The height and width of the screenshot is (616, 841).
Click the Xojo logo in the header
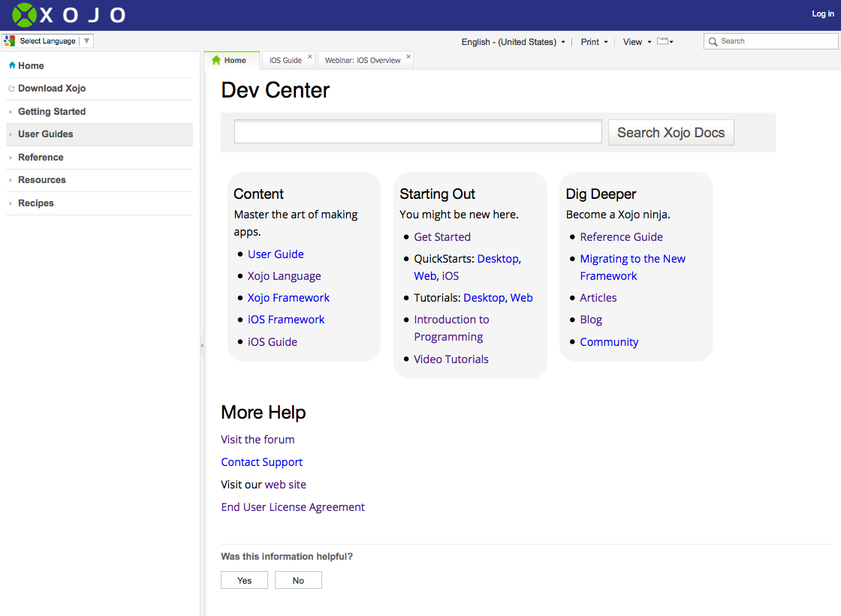tap(68, 14)
